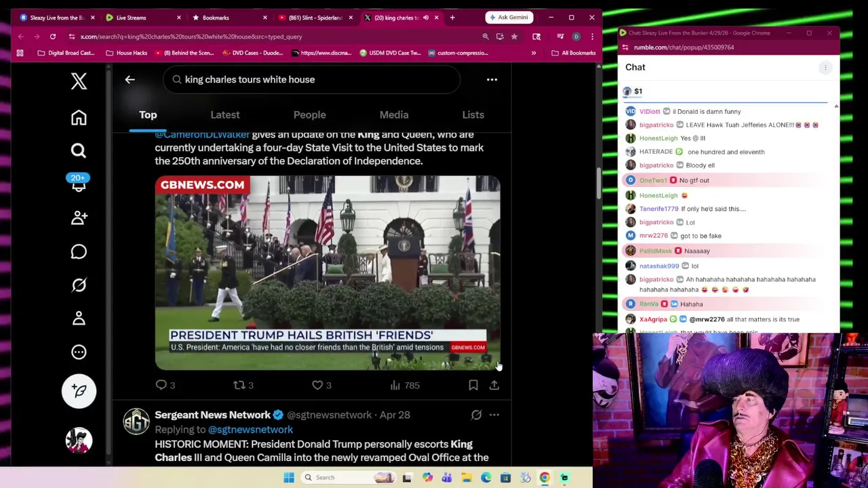Open VIDiott username in Rumble chat
868x488 pixels.
(649, 111)
